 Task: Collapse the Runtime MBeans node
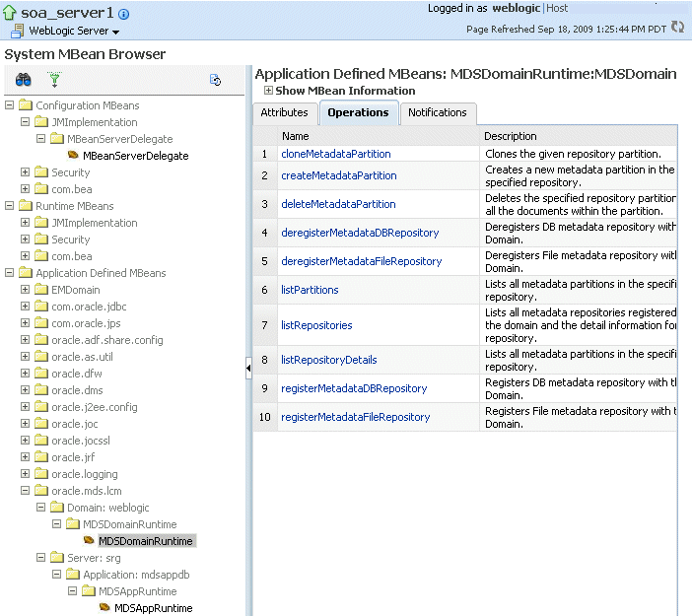[9, 206]
